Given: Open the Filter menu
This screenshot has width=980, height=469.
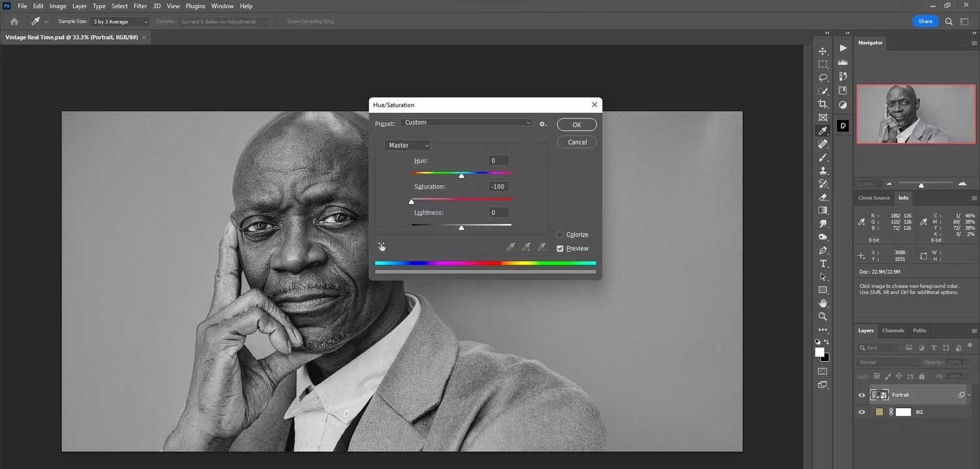Looking at the screenshot, I should click(x=140, y=6).
